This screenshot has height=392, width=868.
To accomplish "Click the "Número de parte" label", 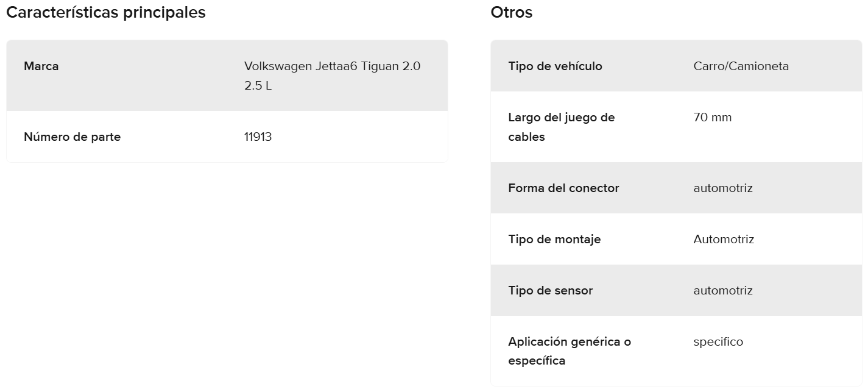I will coord(72,137).
